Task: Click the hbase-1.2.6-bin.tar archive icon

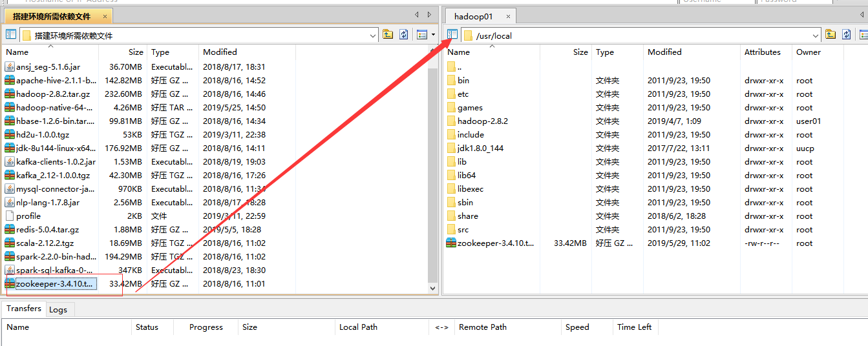Action: tap(10, 121)
